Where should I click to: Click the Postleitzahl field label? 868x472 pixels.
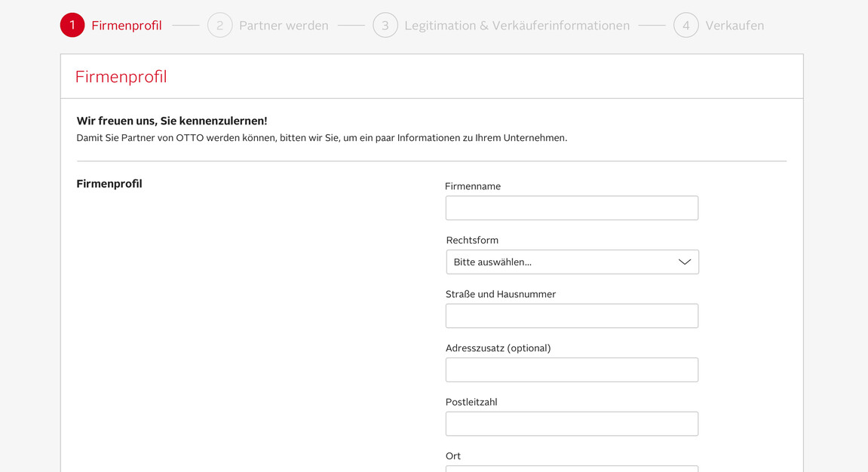click(471, 402)
